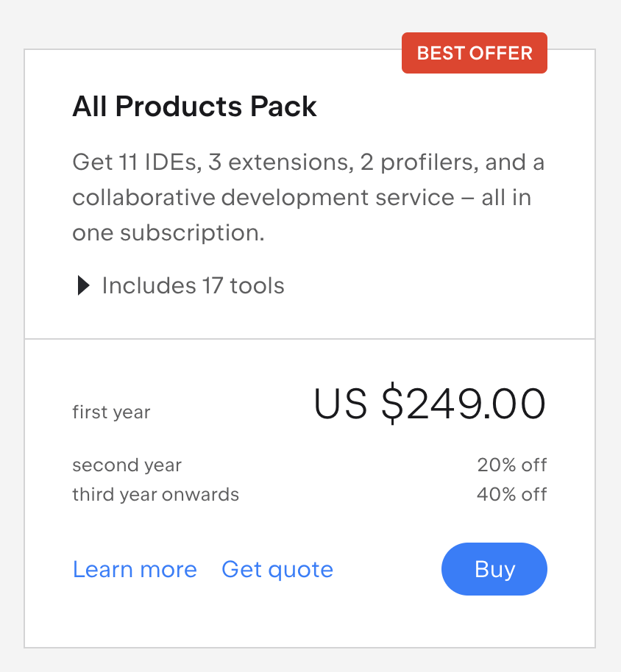Screen dimensions: 621x672
Task: Click the "Includes 17 tools" text
Action: [193, 285]
